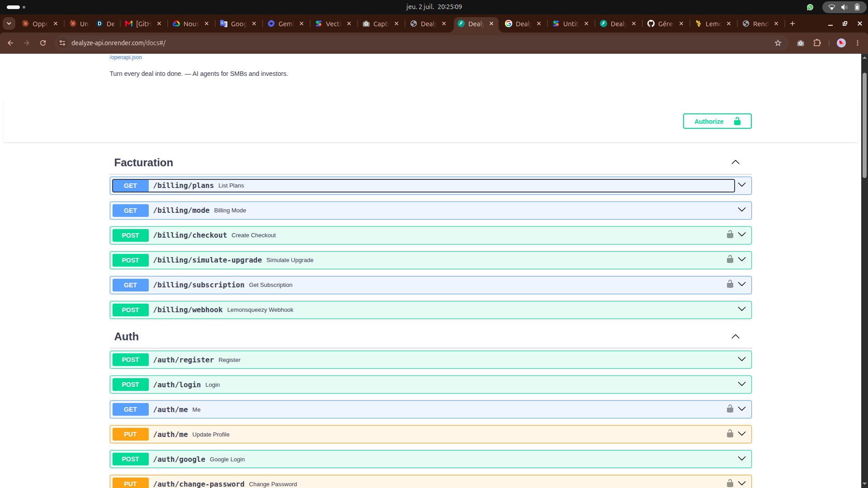Click the PUT /auth/me method badge

130,434
